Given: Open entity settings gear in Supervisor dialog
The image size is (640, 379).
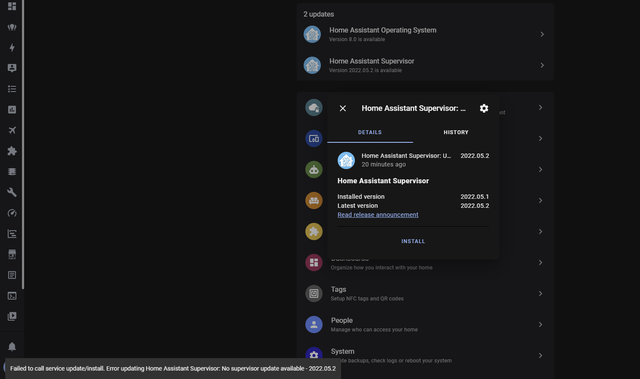Looking at the screenshot, I should [484, 108].
